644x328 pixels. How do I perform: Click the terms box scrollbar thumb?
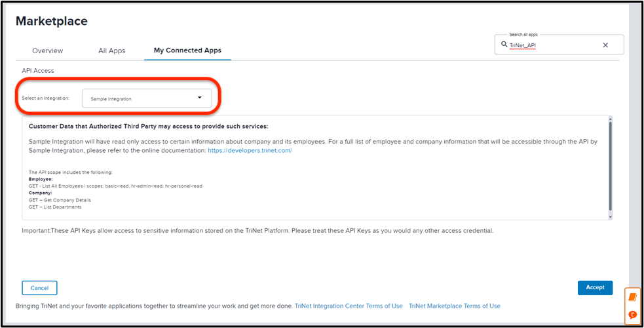(610, 166)
